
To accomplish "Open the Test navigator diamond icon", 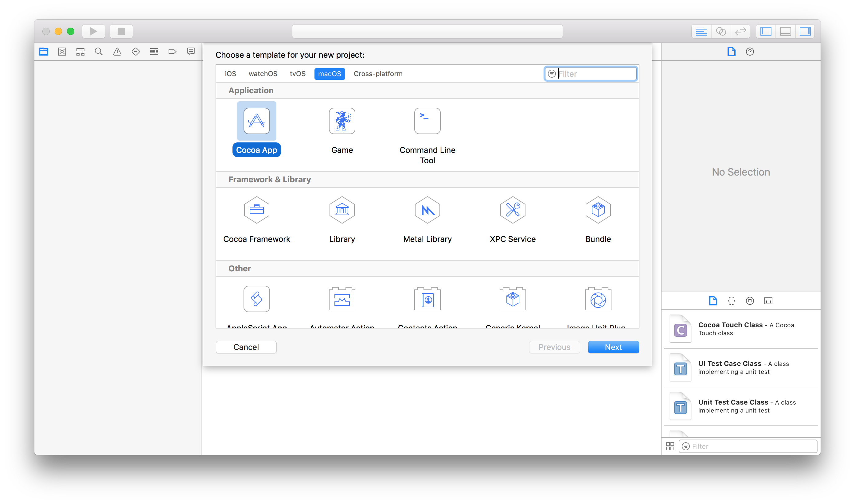I will [136, 52].
